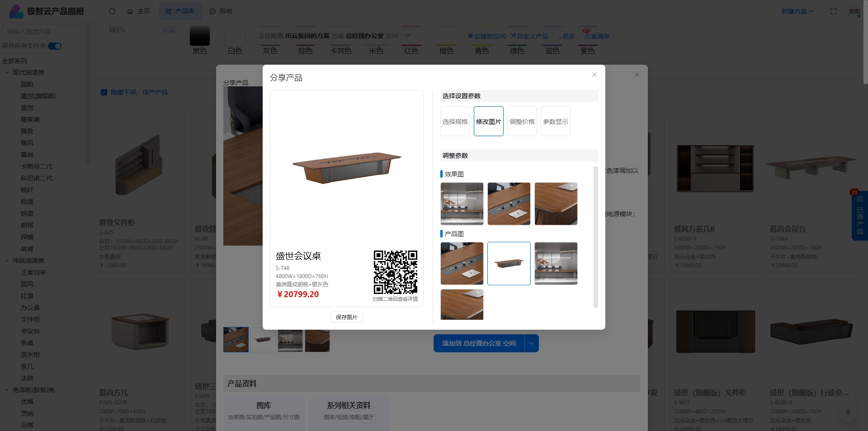
Task: Expand dropdown arrow beside 添加到 总经理办公室 空间
Action: (x=531, y=343)
